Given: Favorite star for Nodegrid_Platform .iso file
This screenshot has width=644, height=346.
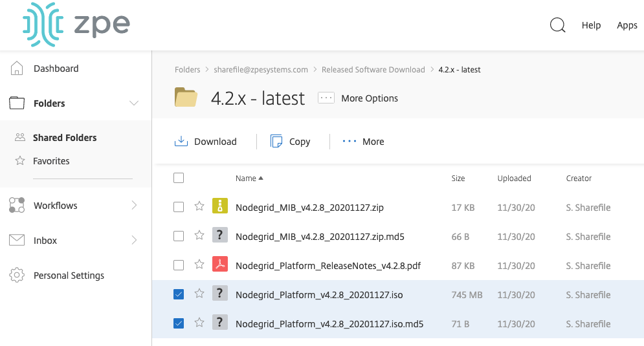Looking at the screenshot, I should coord(199,293).
